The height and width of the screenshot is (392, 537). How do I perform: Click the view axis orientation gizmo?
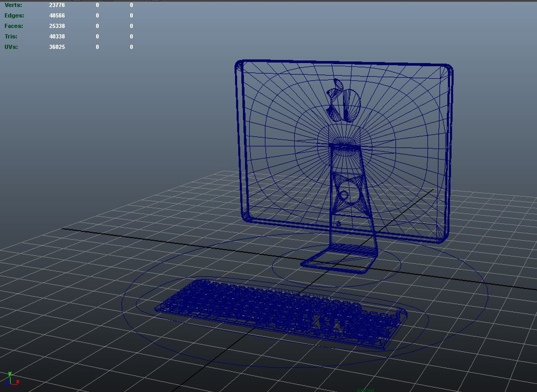point(12,379)
